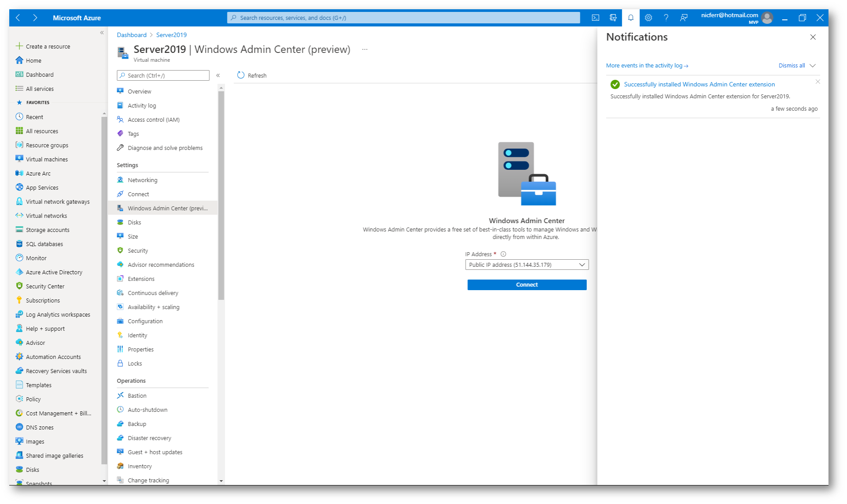
Task: Select Bastion under Operations
Action: click(137, 396)
